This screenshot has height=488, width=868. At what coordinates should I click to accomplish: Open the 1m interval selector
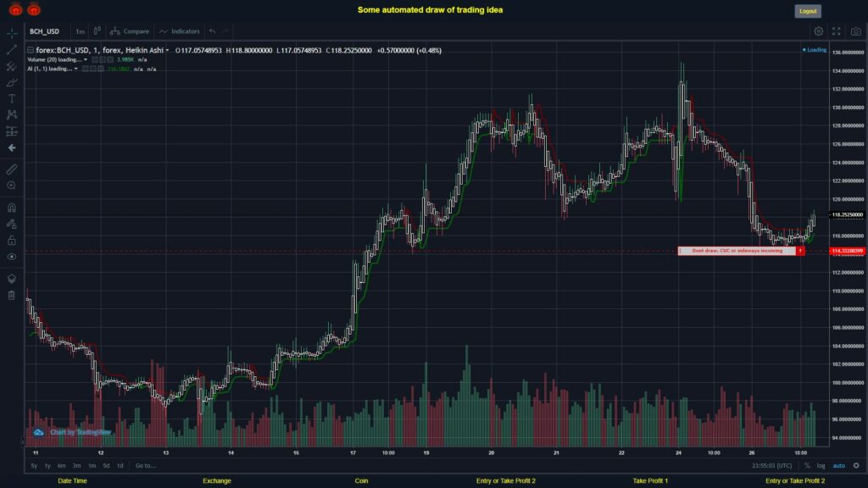coord(80,31)
